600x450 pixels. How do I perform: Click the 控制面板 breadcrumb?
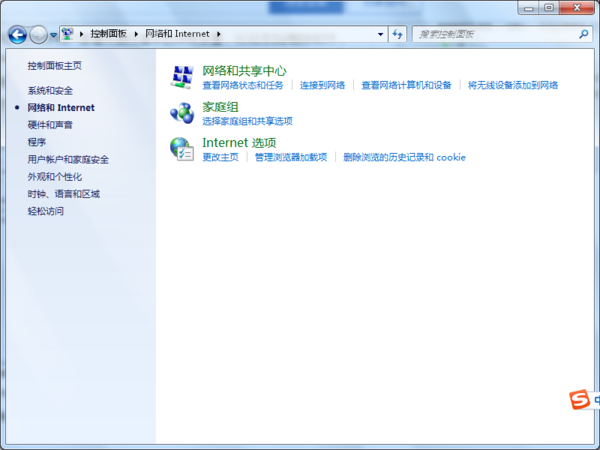[x=109, y=34]
